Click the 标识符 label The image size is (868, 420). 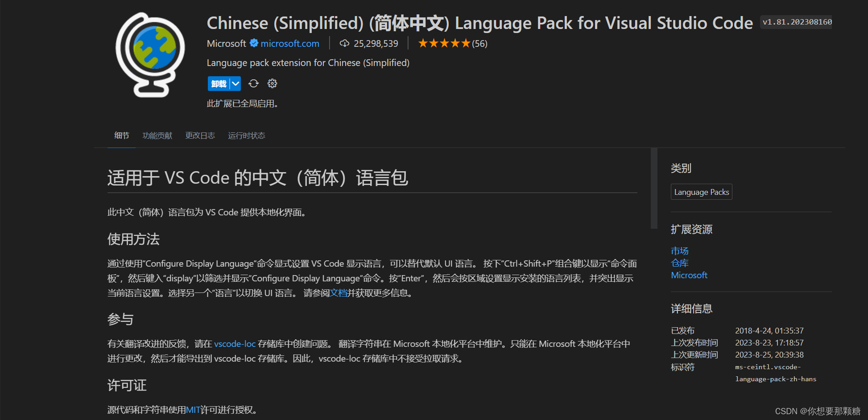pos(683,367)
